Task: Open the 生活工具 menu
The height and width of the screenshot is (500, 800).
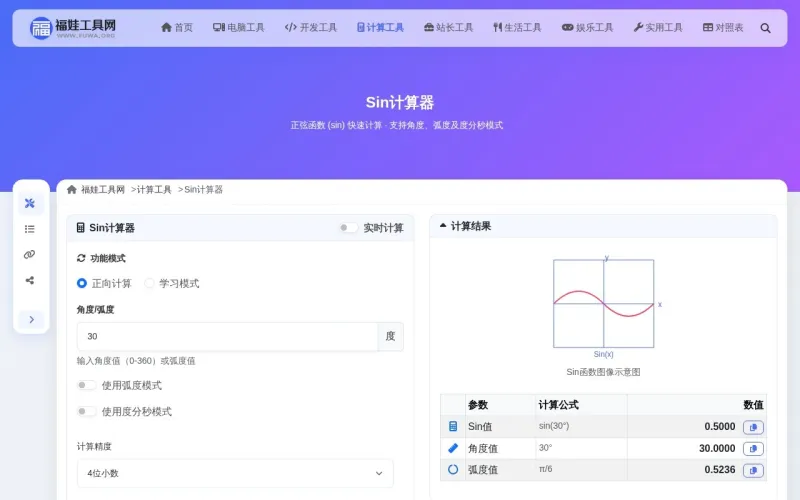Action: (x=517, y=28)
